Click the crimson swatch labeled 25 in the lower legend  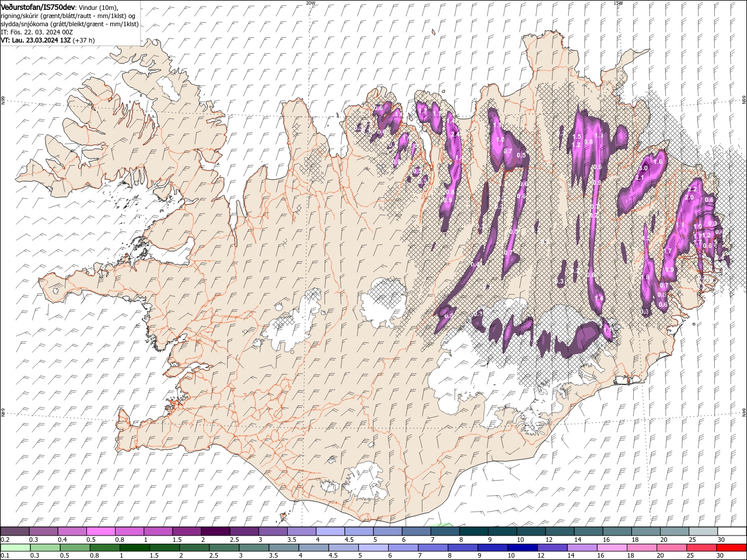click(x=701, y=548)
